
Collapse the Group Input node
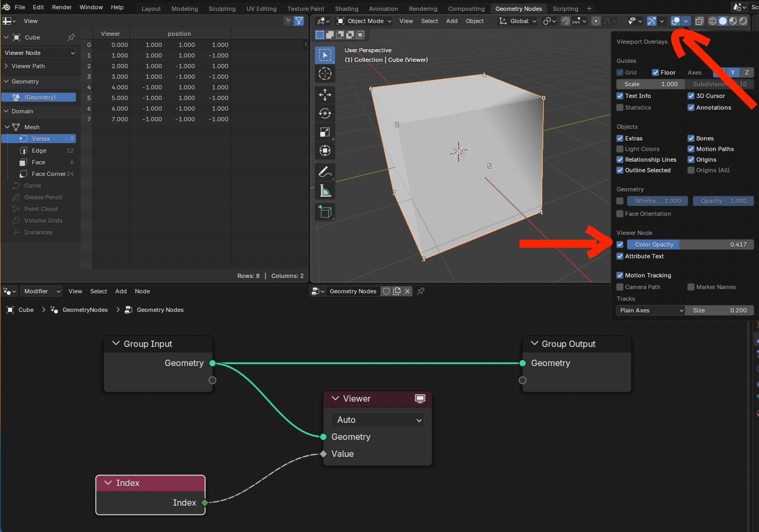[116, 343]
